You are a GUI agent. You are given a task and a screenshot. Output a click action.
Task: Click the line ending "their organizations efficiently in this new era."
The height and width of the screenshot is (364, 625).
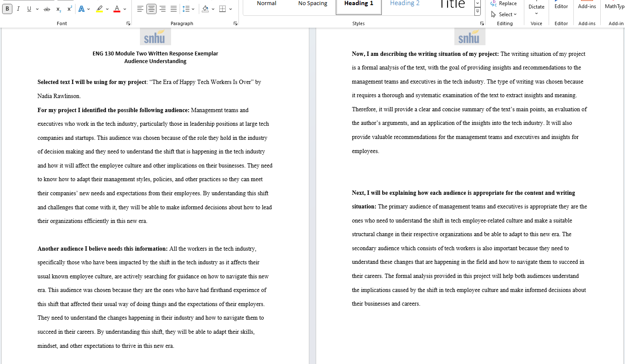click(x=92, y=221)
